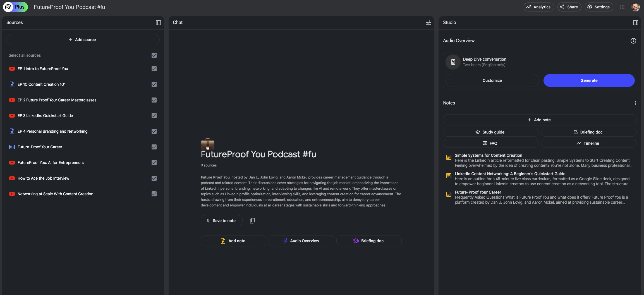The height and width of the screenshot is (295, 644).
Task: Add note in Studio Notes panel
Action: 540,120
